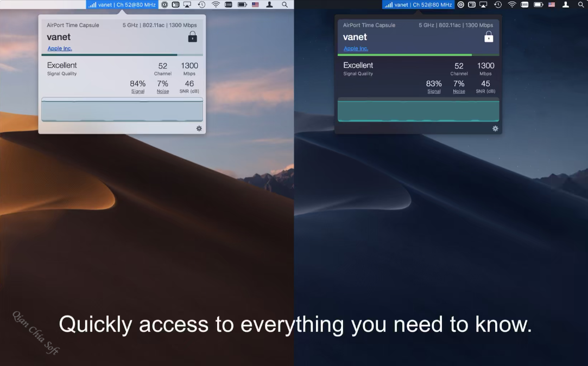Click memory chip icon in dark menu bar

click(x=524, y=4)
